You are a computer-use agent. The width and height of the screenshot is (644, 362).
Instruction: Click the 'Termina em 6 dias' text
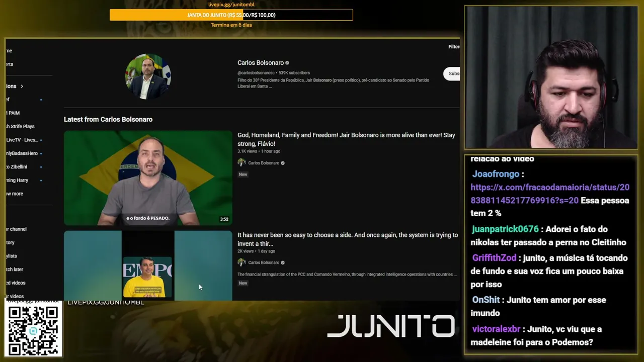pos(231,25)
